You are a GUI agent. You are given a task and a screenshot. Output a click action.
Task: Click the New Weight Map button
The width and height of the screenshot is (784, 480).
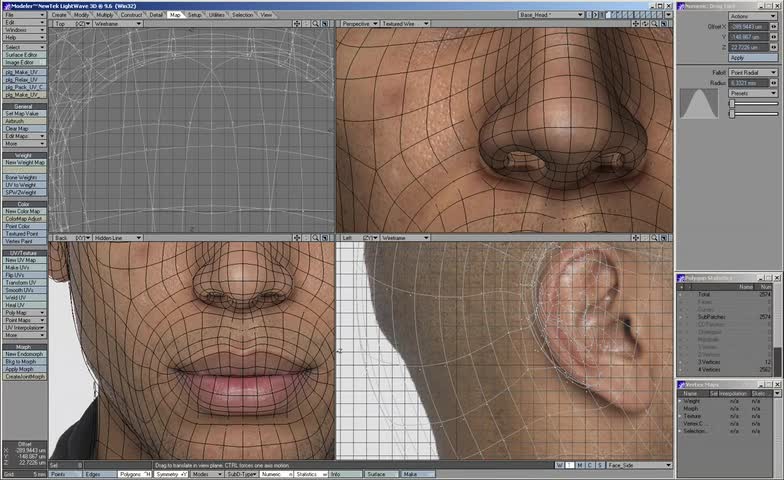coord(24,162)
